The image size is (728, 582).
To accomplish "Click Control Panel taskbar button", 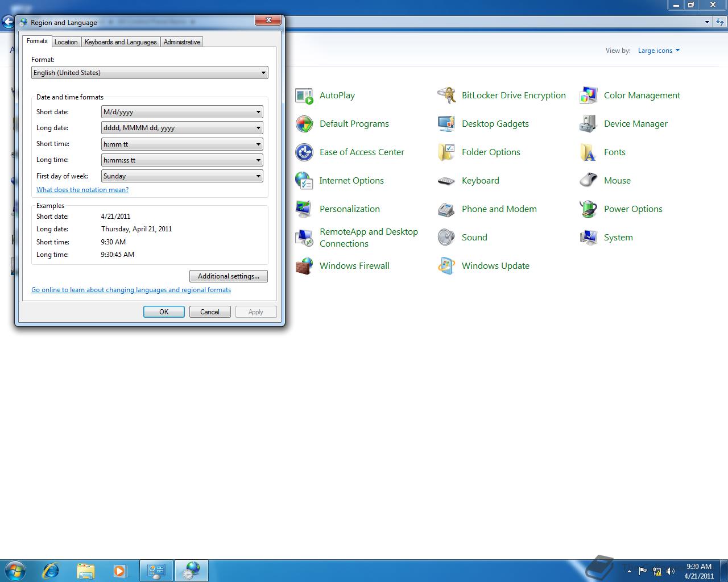I will click(156, 571).
